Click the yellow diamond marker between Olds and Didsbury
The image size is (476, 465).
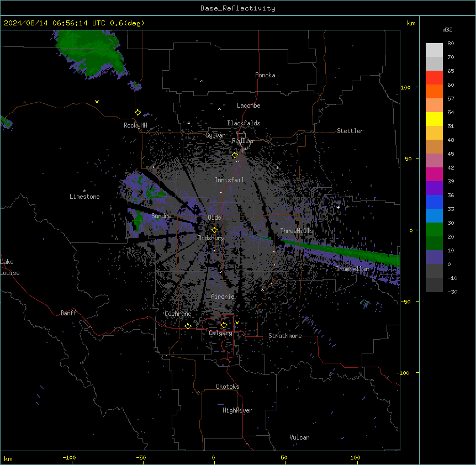click(214, 230)
